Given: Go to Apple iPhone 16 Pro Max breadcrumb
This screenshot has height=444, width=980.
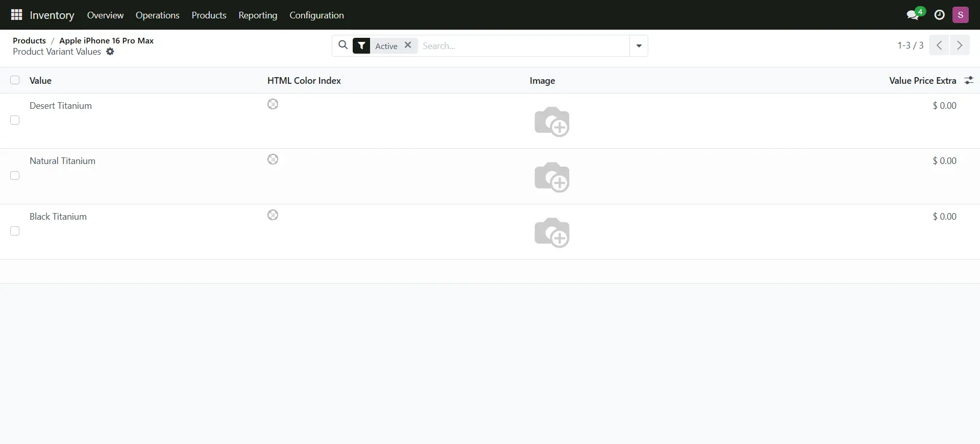Looking at the screenshot, I should [106, 40].
